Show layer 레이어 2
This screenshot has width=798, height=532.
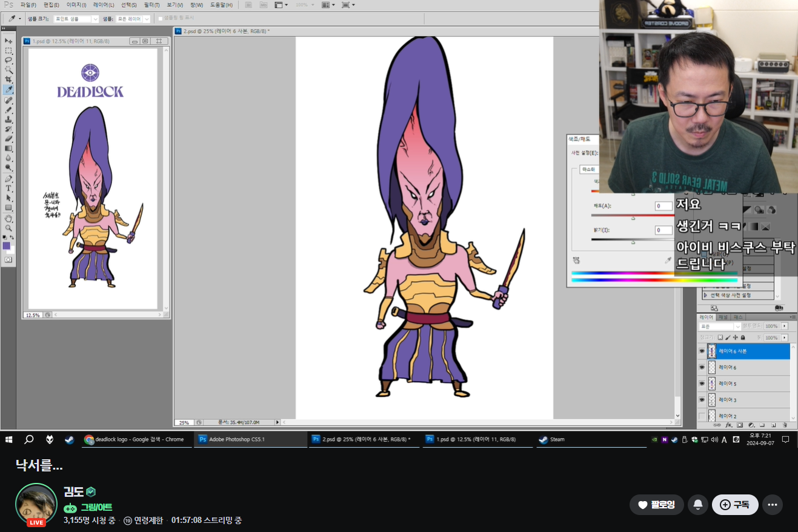[x=702, y=416]
